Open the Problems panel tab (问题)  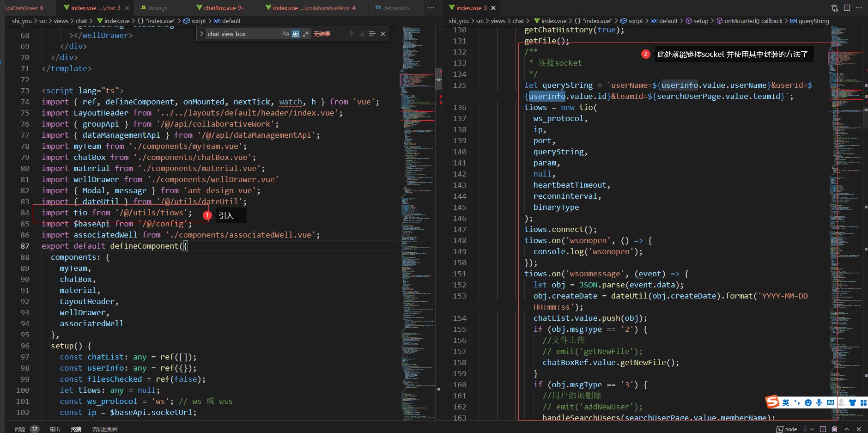20,429
